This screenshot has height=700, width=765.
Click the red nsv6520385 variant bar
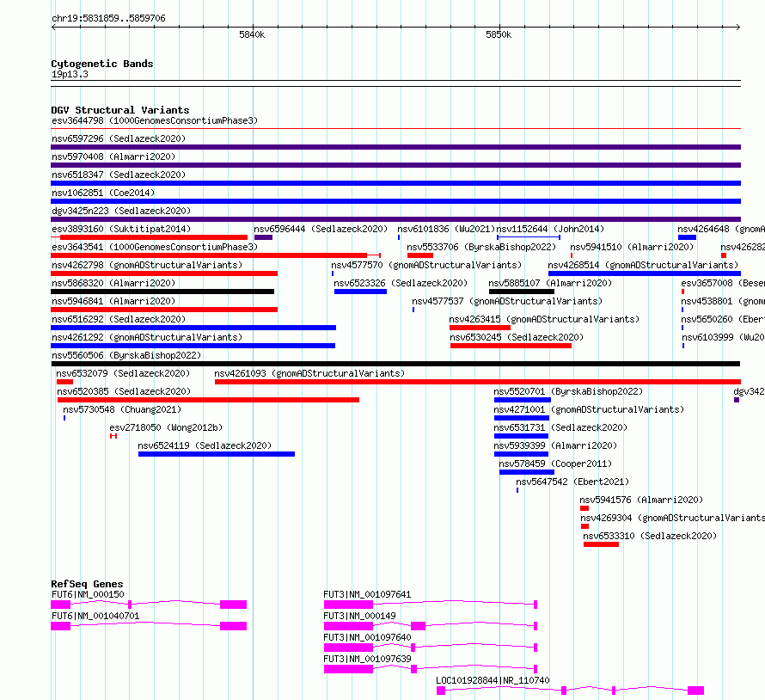[x=208, y=400]
